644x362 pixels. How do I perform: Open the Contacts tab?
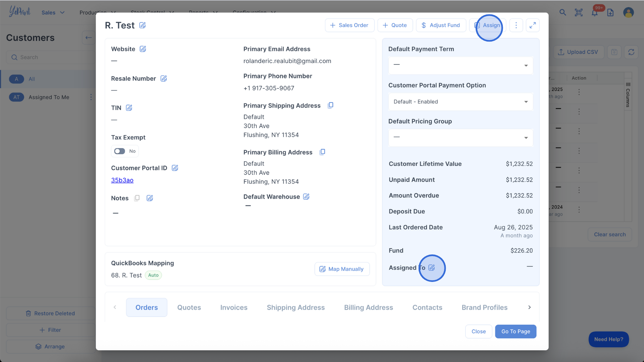tap(427, 307)
